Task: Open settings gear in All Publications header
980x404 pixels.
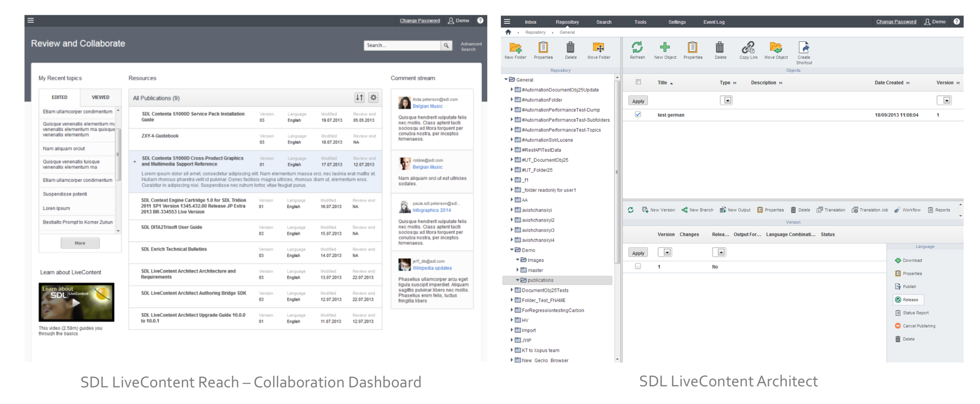Action: 374,98
